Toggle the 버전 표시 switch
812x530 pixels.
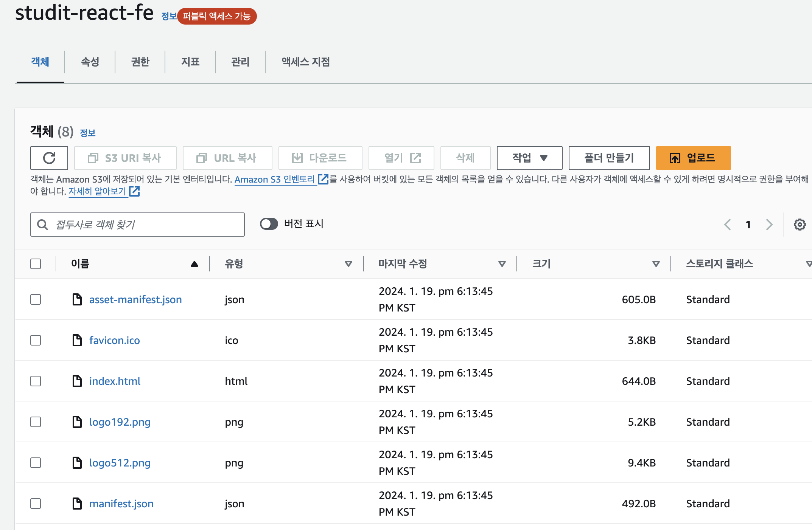pyautogui.click(x=269, y=224)
